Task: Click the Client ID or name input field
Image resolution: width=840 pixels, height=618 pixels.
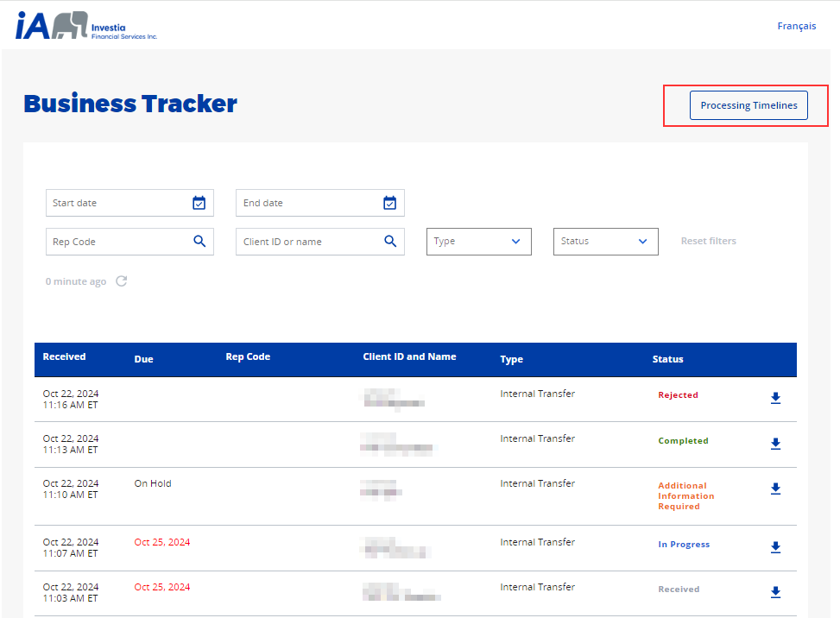Action: [x=302, y=241]
